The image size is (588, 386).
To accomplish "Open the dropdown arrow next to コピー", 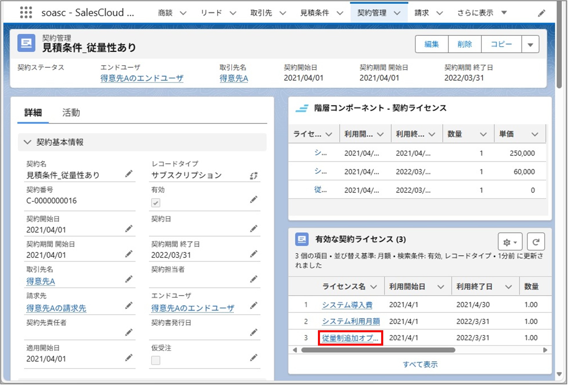I will coord(530,44).
